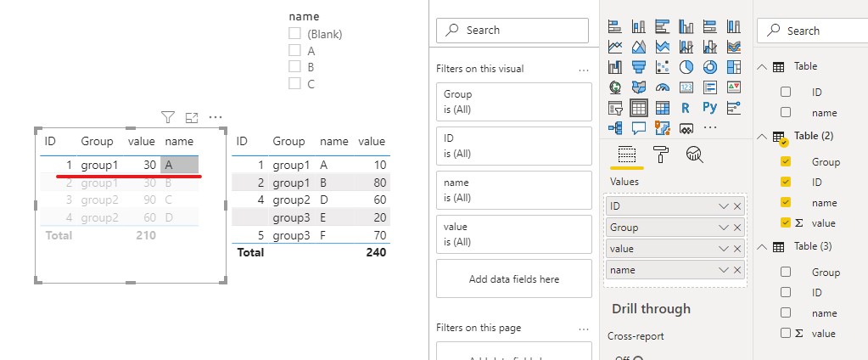Select the clustered bar chart visual
Screen dimensions: 868x360
[663, 26]
